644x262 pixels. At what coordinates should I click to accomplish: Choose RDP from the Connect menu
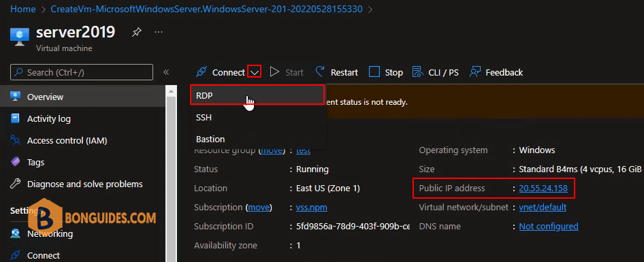257,95
